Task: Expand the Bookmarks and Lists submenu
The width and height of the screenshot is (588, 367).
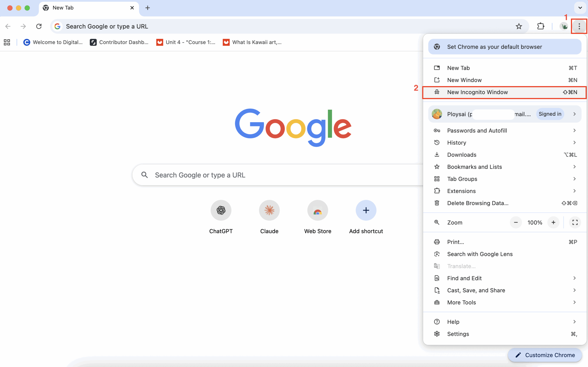Action: (x=475, y=167)
